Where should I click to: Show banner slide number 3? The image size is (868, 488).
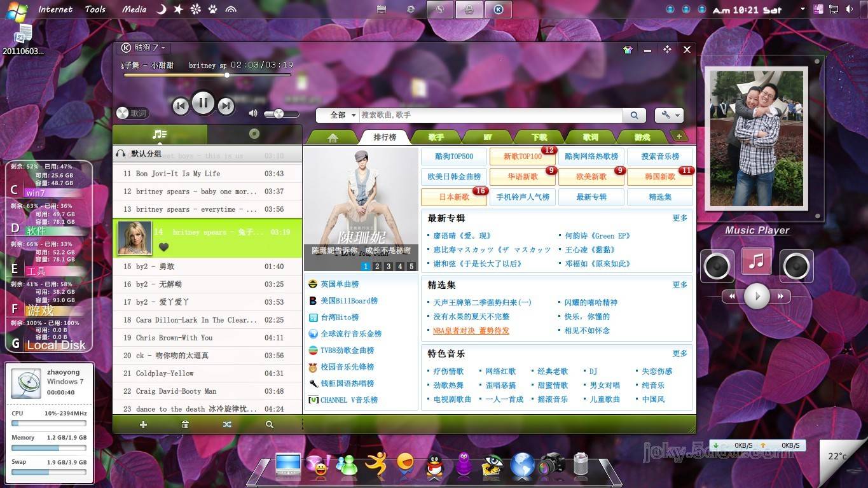click(x=389, y=267)
